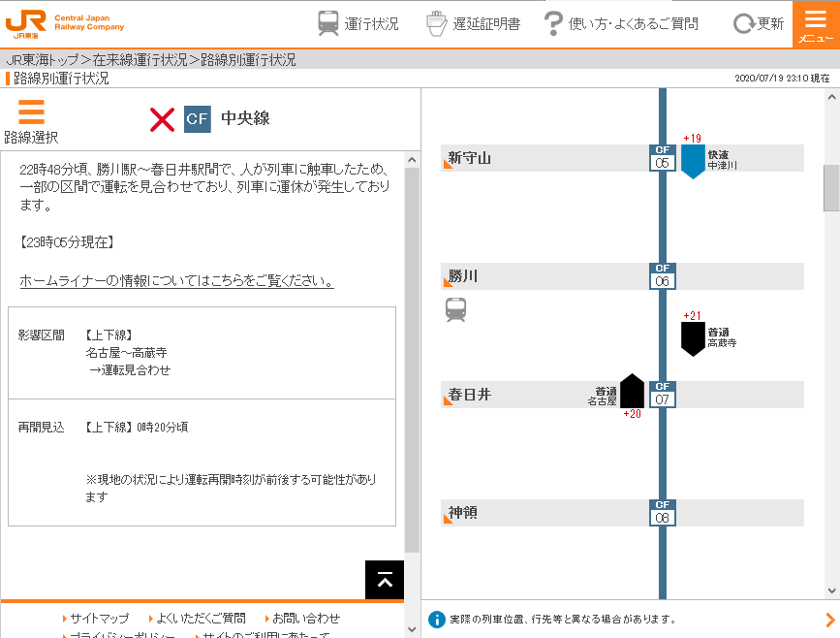Click JR東海トップ breadcrumb link
This screenshot has width=840, height=638.
[x=43, y=59]
